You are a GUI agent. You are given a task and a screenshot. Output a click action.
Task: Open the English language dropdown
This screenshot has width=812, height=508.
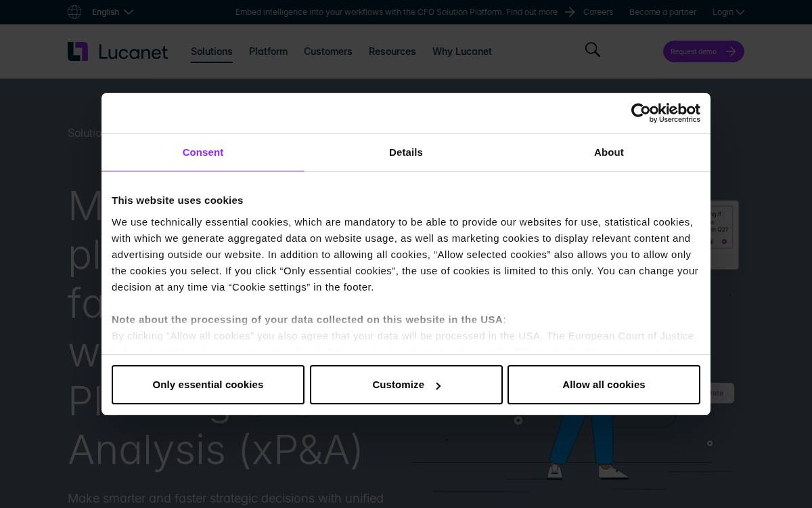(112, 12)
